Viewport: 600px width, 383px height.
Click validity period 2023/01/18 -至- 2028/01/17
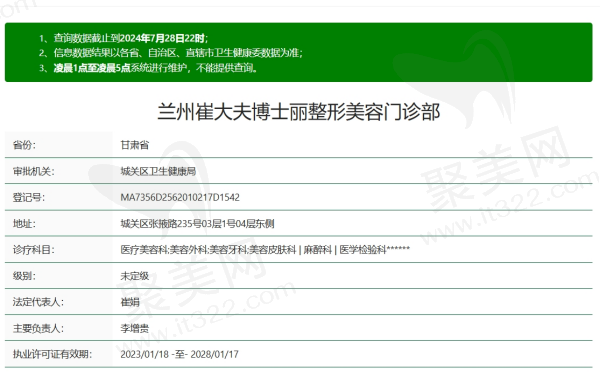pyautogui.click(x=179, y=354)
